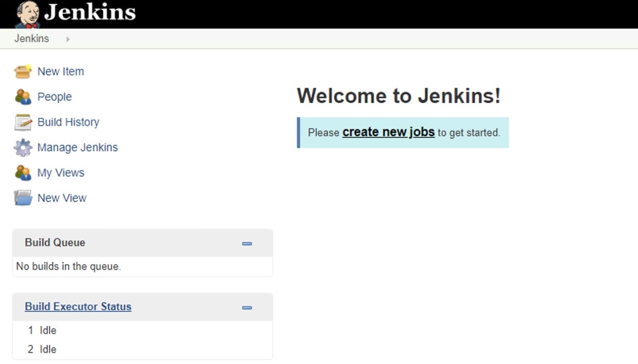Open the Manage Jenkins text link
638x364 pixels.
pos(77,148)
